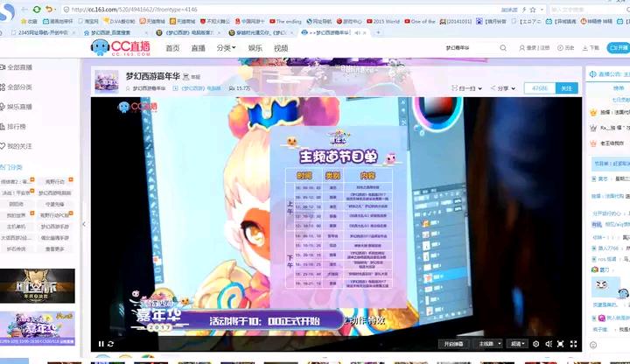Go to the 娱乐 navigation tab
Viewport: 630px width, 364px height.
coord(255,48)
